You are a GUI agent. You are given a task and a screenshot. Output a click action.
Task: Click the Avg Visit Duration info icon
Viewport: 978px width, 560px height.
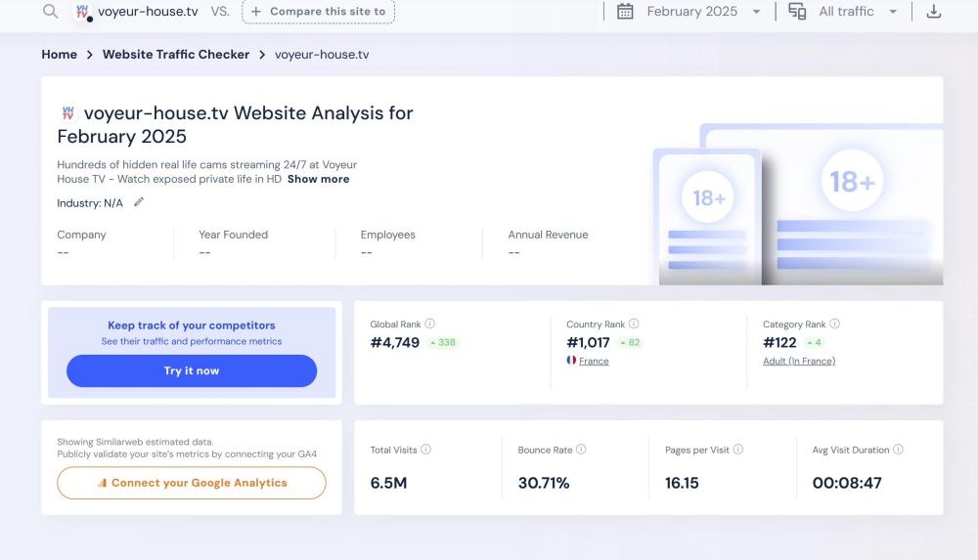click(x=898, y=450)
